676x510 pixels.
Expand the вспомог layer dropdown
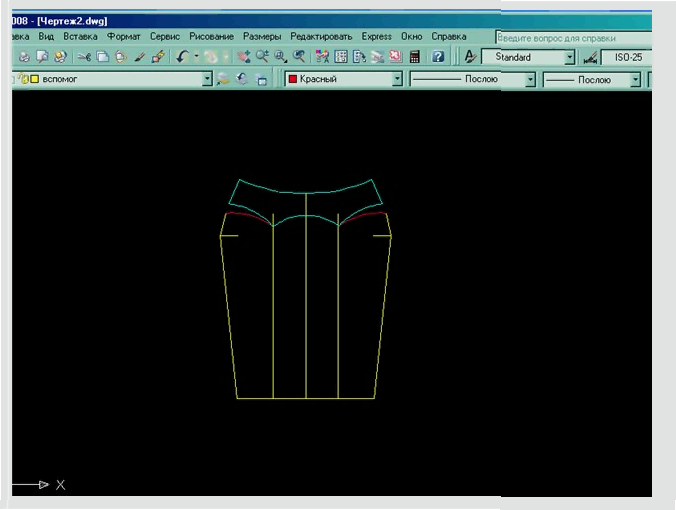[207, 79]
